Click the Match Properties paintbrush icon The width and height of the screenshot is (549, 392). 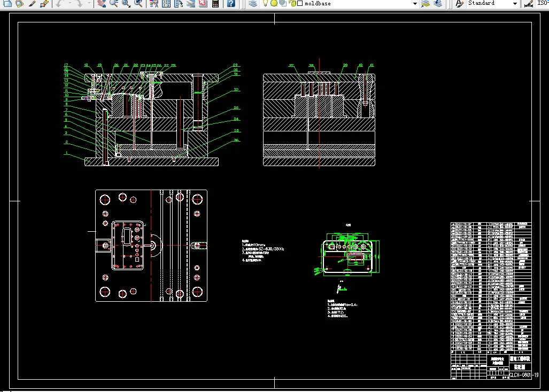point(32,3)
